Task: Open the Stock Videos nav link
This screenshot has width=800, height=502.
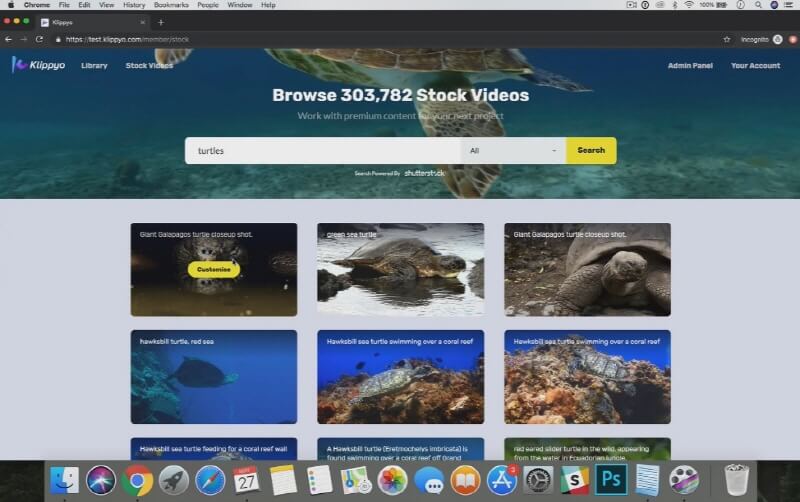Action: (x=149, y=65)
